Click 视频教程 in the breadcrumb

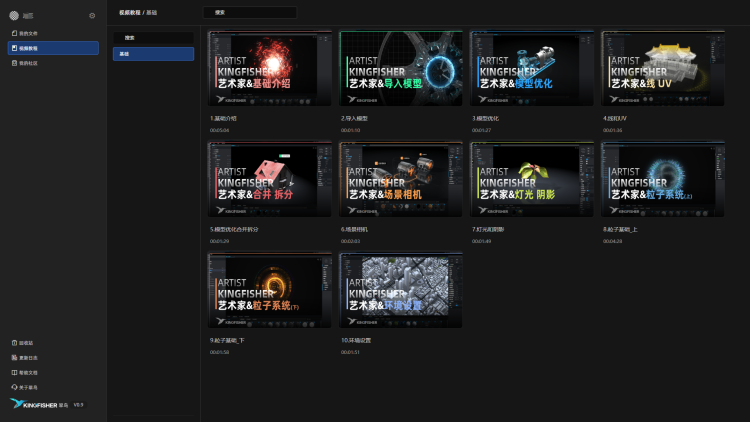pos(130,12)
